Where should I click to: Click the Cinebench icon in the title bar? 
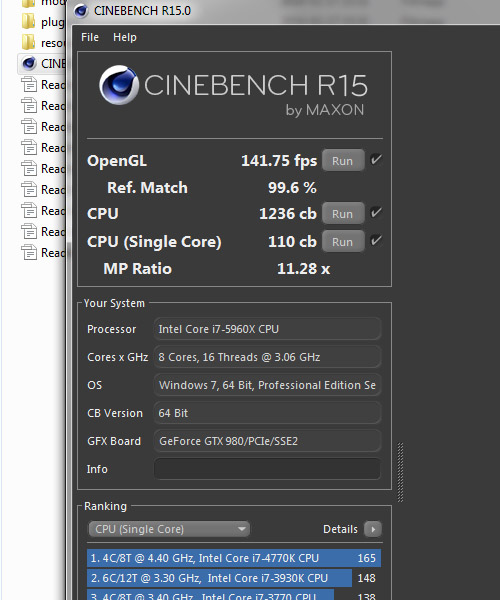(81, 11)
